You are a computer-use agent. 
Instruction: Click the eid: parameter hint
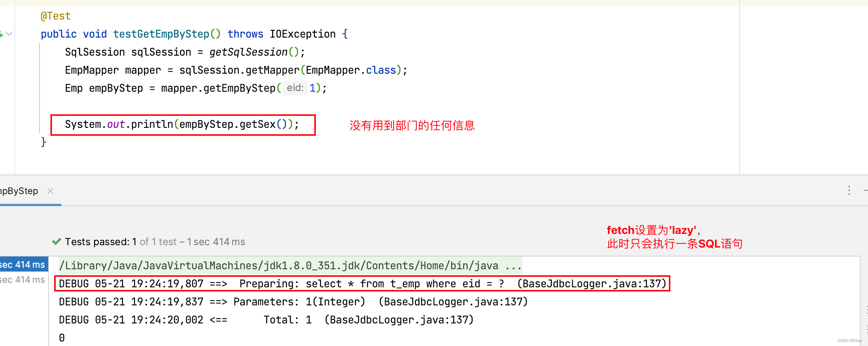pyautogui.click(x=295, y=88)
